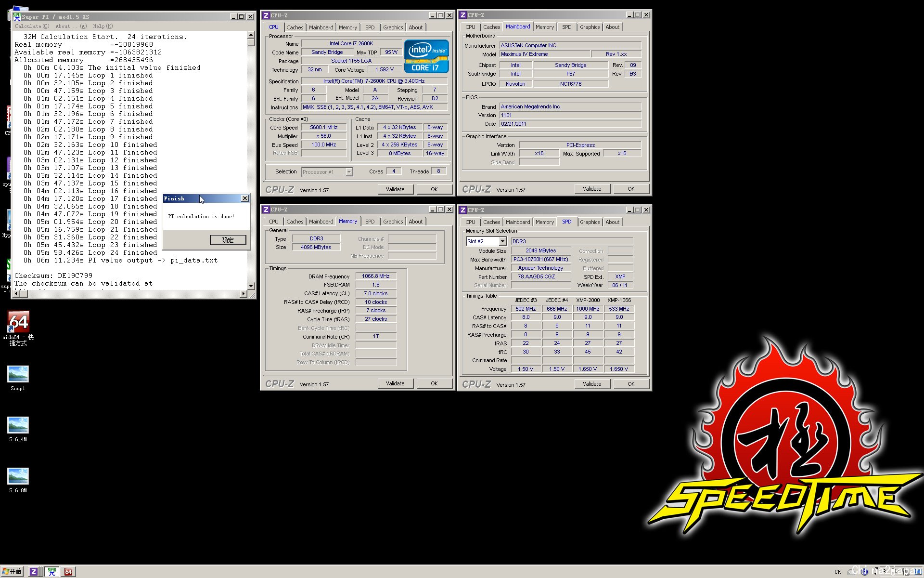Click the Super PI window title icon
This screenshot has width=924, height=578.
pyautogui.click(x=17, y=16)
